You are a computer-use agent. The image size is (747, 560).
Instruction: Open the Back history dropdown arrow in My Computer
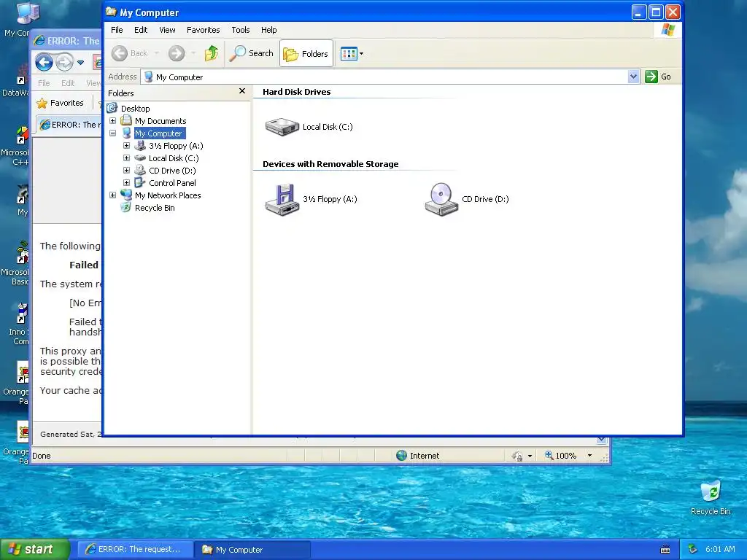coord(157,53)
